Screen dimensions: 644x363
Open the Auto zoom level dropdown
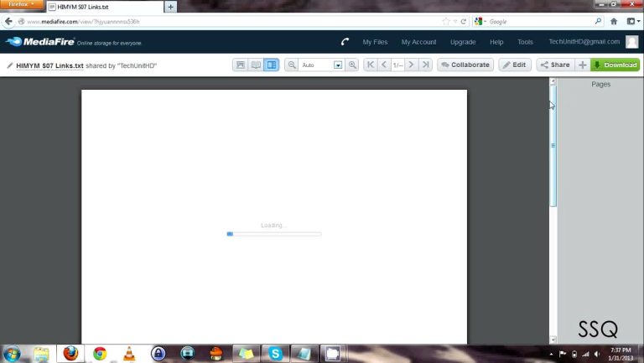tap(338, 65)
